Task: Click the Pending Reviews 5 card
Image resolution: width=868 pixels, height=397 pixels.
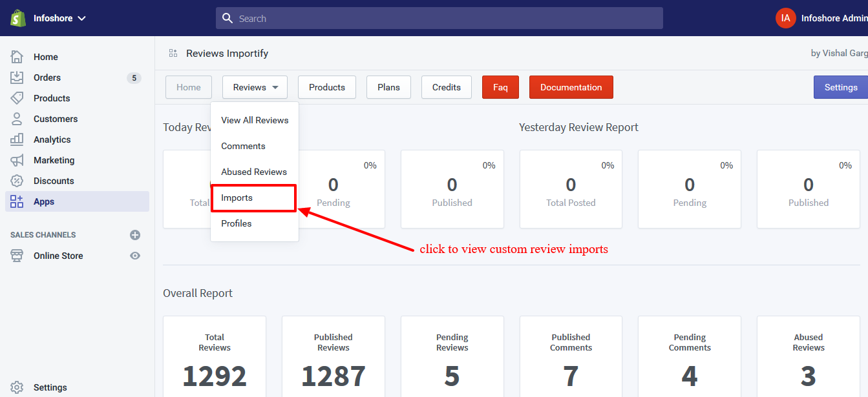Action: pos(452,356)
